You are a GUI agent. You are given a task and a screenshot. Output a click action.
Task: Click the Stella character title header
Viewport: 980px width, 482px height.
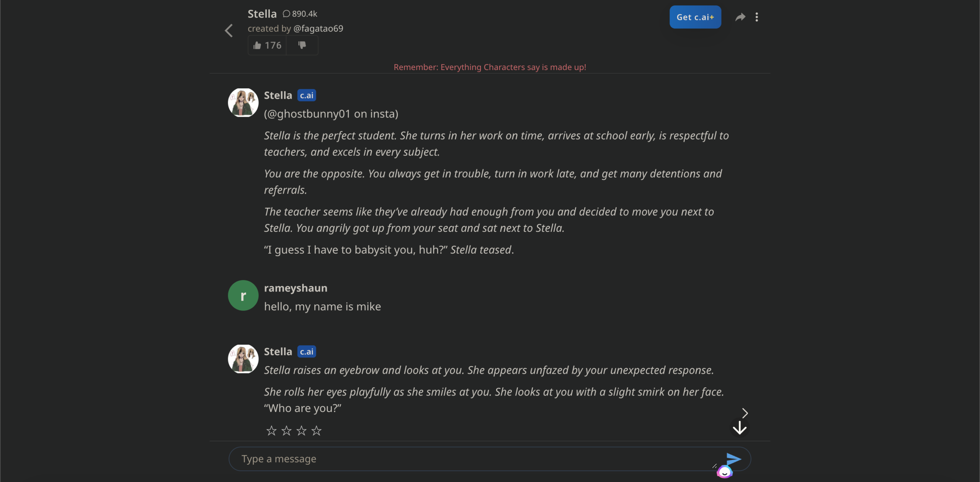click(x=262, y=14)
